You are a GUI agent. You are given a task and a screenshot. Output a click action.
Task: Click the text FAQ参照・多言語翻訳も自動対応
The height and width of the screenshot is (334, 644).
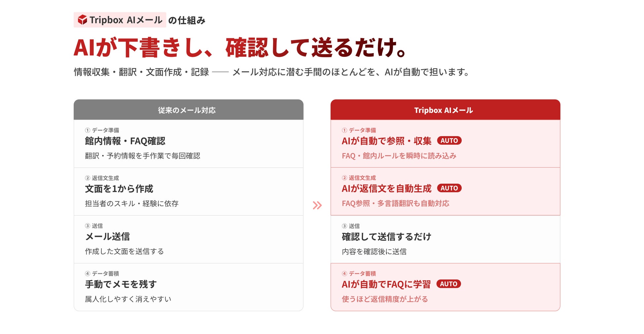(395, 204)
